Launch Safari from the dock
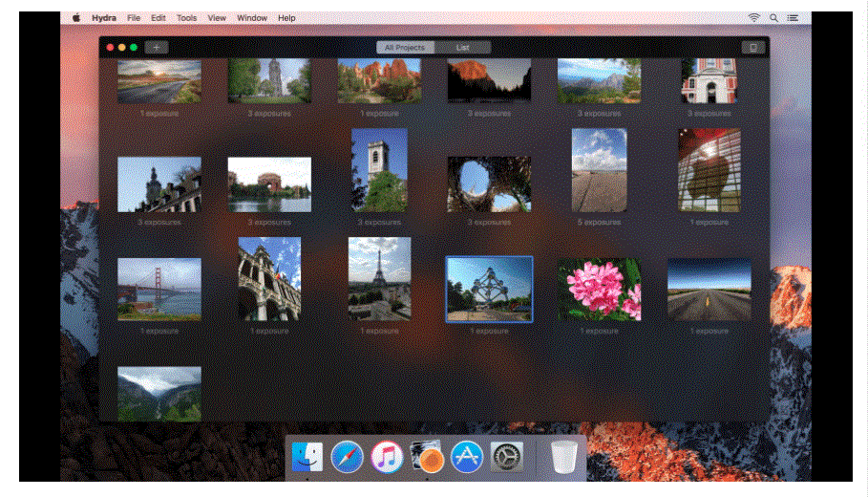Screen dimensions: 868x497 (x=347, y=457)
